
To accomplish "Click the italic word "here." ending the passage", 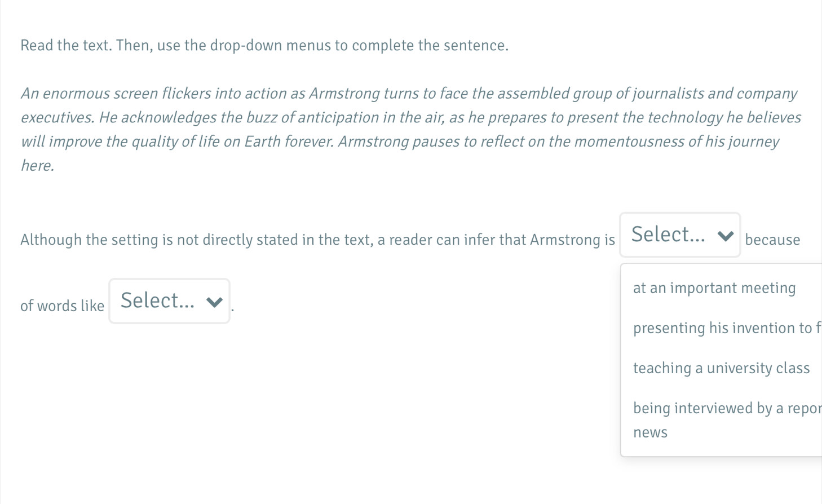I will pos(37,166).
